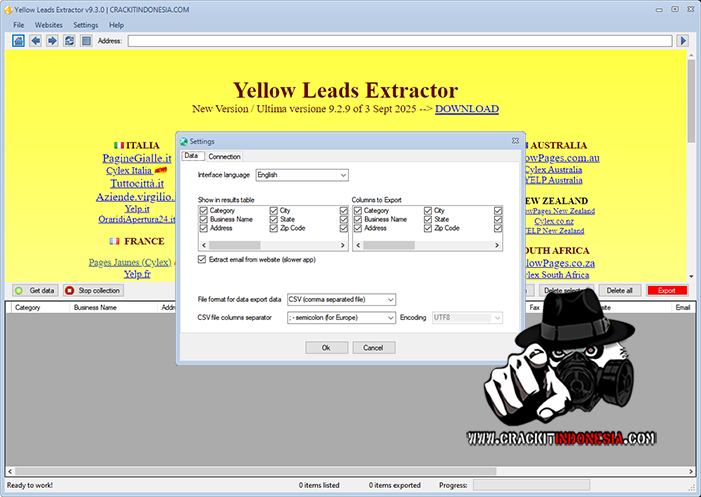This screenshot has height=497, width=701.
Task: Click the Go arrow right of address bar
Action: click(683, 41)
